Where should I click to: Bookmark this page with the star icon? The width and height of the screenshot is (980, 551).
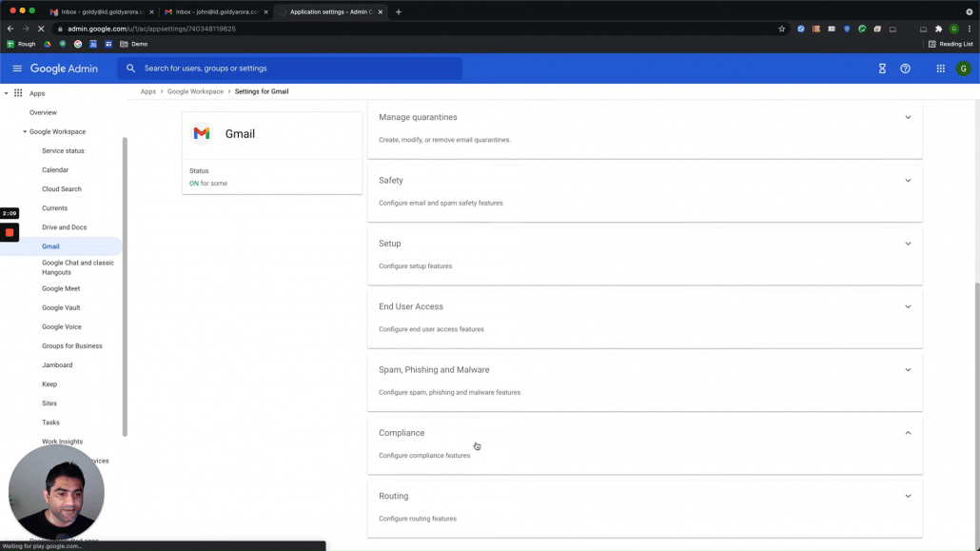781,29
